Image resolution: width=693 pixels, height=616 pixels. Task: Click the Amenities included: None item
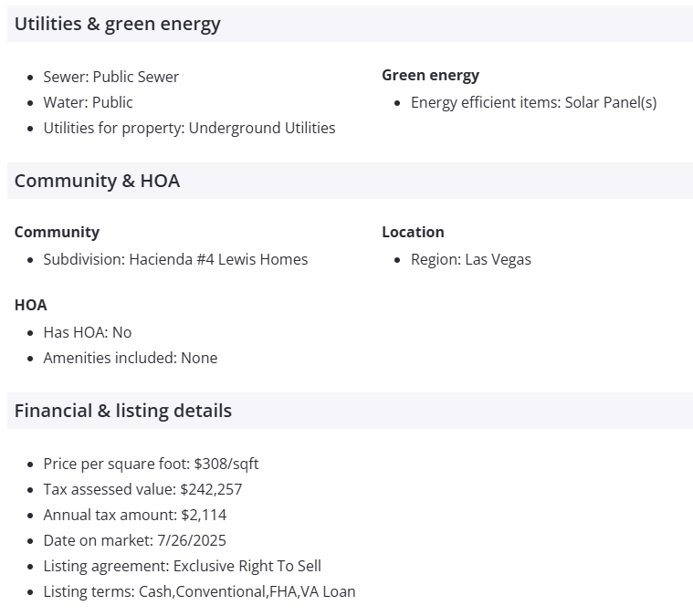pyautogui.click(x=131, y=358)
